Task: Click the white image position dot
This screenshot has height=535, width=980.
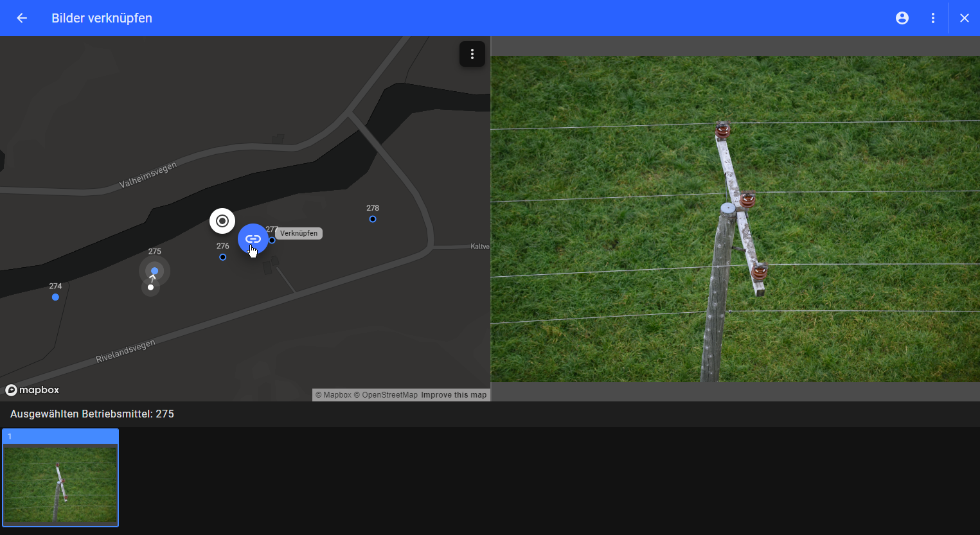Action: [x=150, y=287]
